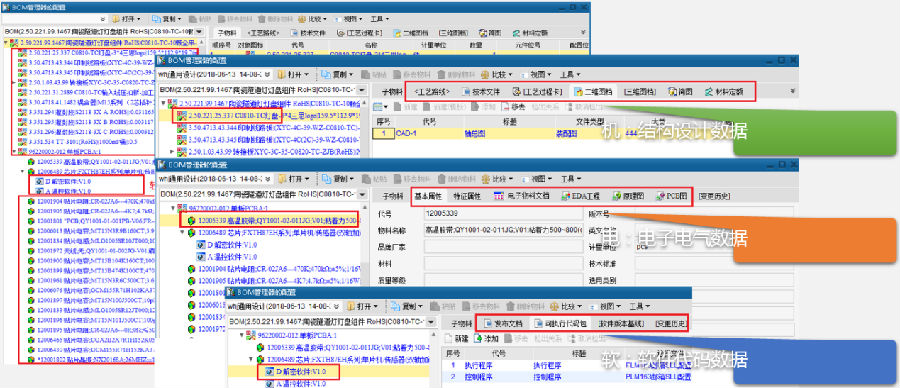Open 比较 in the front 发布文档 window
This screenshot has width=900, height=388.
tap(567, 306)
